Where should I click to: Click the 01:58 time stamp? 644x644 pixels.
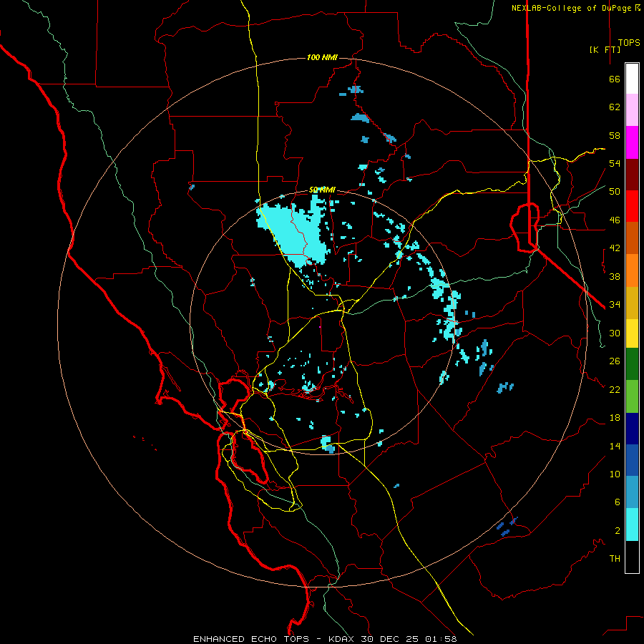(x=441, y=639)
